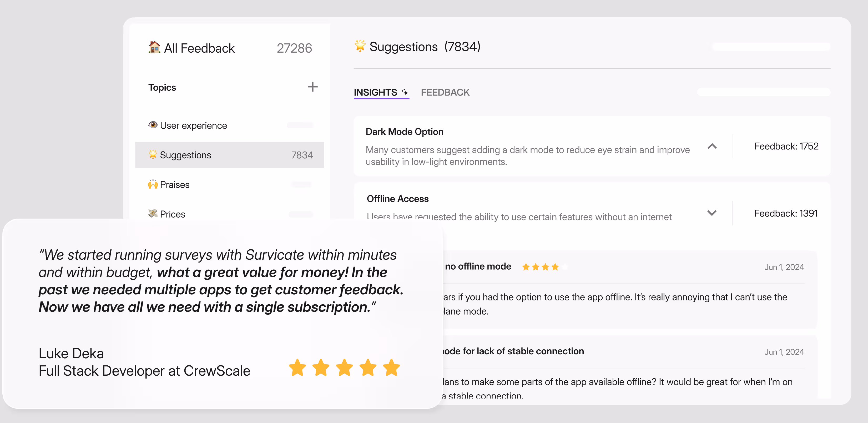Image resolution: width=868 pixels, height=423 pixels.
Task: Click the Suggestions count 7834 in sidebar
Action: [302, 155]
